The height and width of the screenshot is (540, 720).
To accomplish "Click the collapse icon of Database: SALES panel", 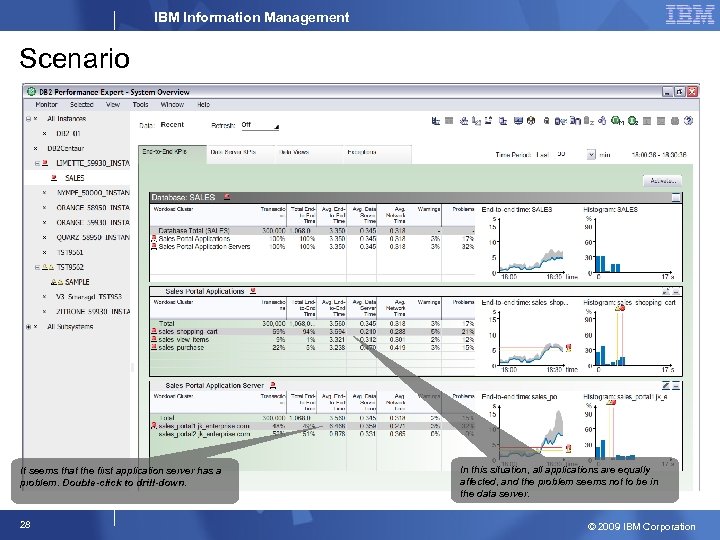I will [x=675, y=197].
